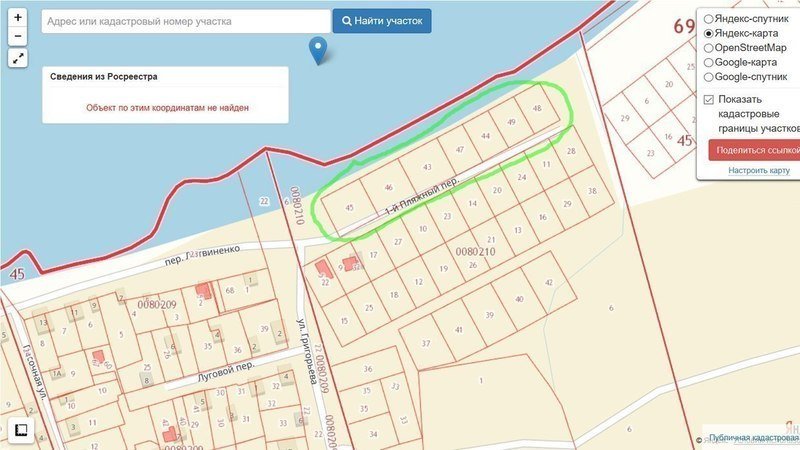Toggle fullscreen map view icon

click(x=19, y=59)
